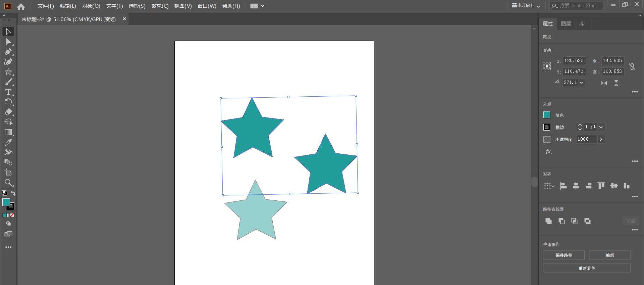This screenshot has width=644, height=285.
Task: Toggle constrain width and height proportions link
Action: [x=632, y=66]
